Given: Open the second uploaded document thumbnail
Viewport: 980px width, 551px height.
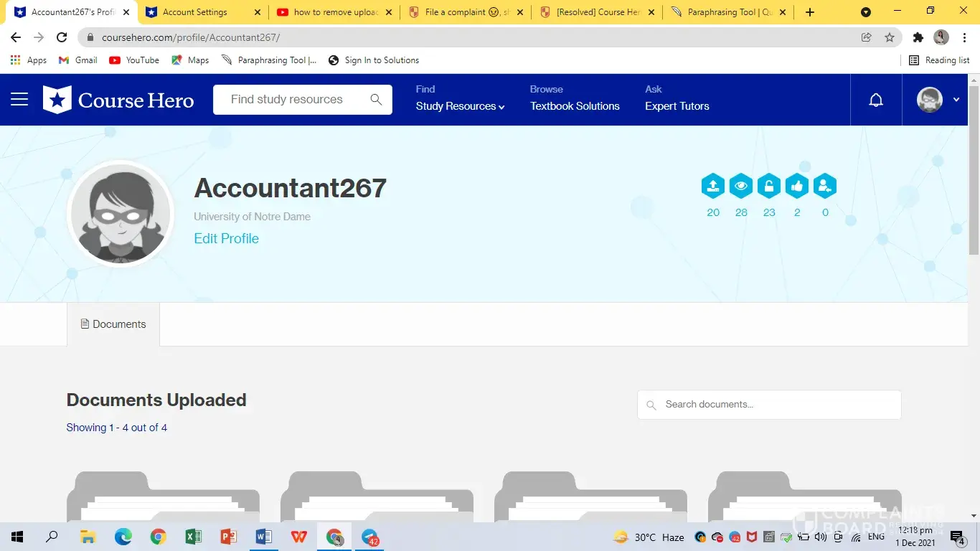Looking at the screenshot, I should [x=377, y=496].
